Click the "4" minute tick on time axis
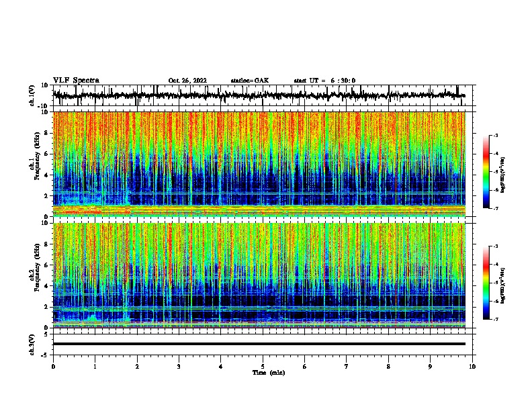Image resolution: width=532 pixels, height=411 pixels. click(x=221, y=367)
